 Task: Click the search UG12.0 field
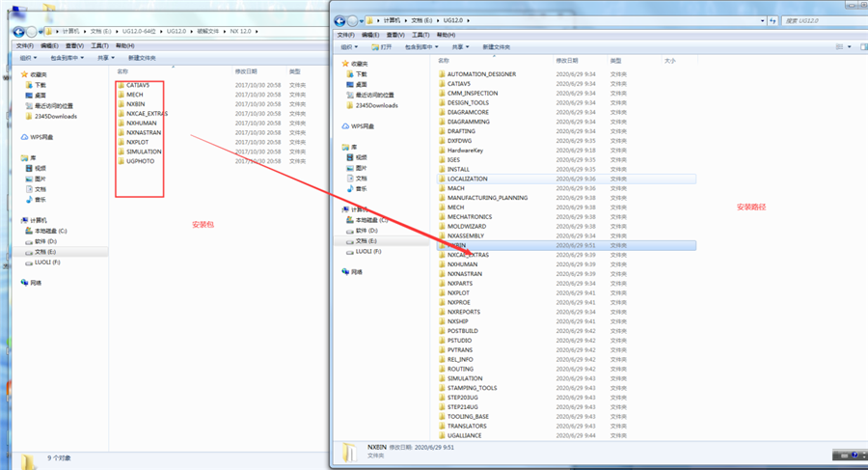click(824, 21)
